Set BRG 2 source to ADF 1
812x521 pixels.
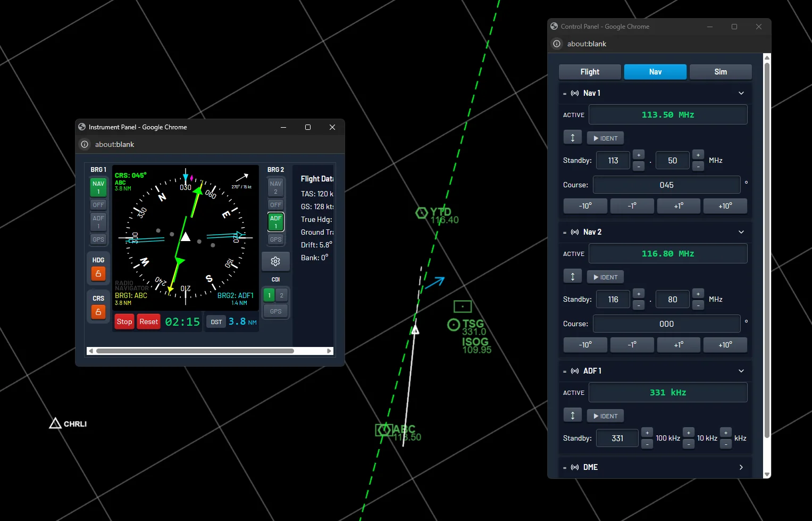[x=275, y=222]
